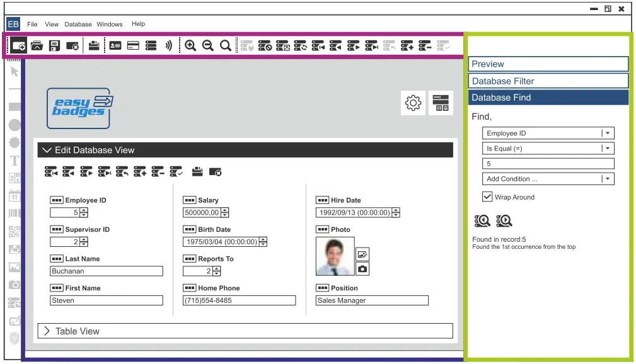The height and width of the screenshot is (364, 636).
Task: Open the Is Equal comparison dropdown
Action: coord(607,148)
